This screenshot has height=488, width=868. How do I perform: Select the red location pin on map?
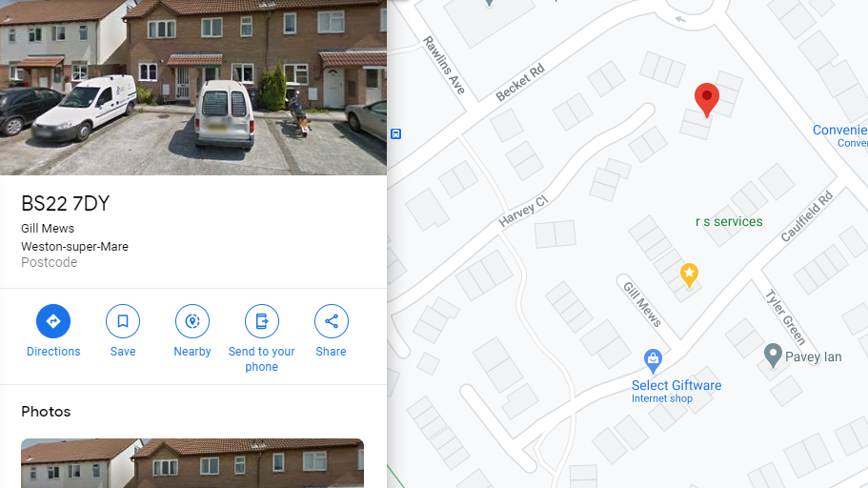click(x=707, y=100)
